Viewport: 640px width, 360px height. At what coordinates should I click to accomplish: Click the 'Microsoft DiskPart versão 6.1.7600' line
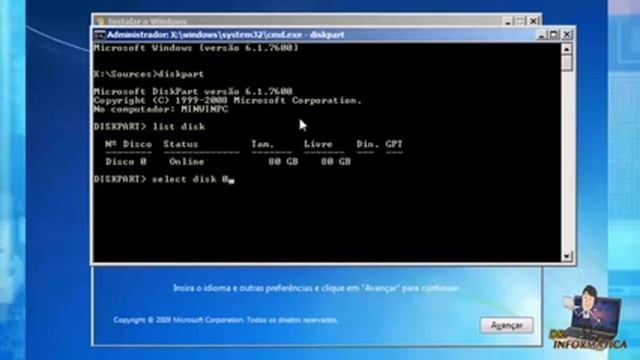tap(193, 91)
